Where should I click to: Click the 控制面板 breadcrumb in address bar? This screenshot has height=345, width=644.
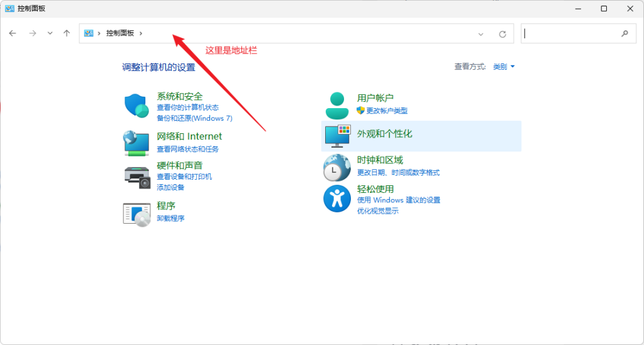tap(120, 33)
